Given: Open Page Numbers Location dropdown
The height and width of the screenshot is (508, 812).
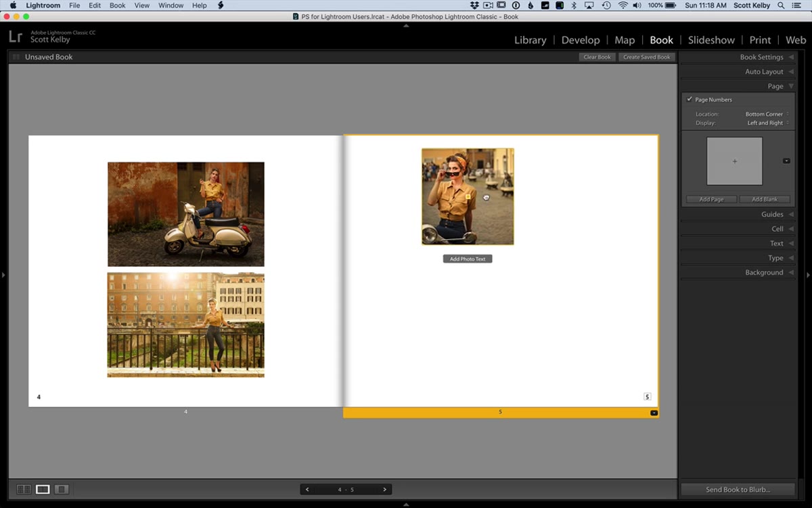Looking at the screenshot, I should coord(767,114).
